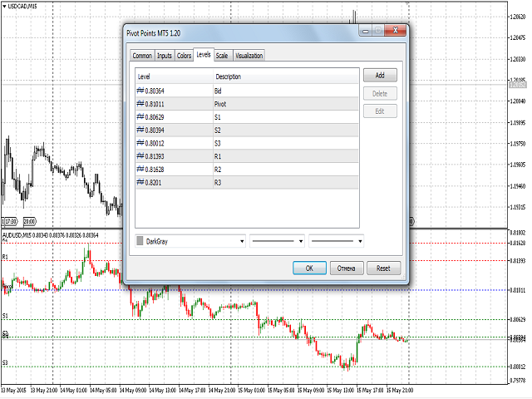Click the USDCAD,M15 chart title arrow
532x399 pixels.
pos(5,7)
